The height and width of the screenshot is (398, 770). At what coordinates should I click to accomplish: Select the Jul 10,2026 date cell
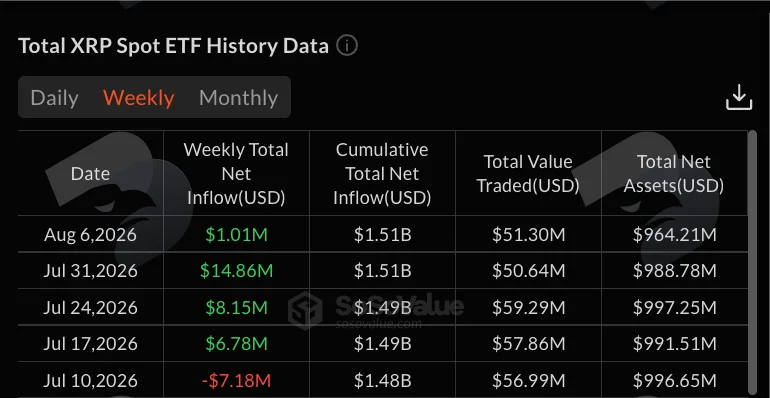tap(90, 380)
